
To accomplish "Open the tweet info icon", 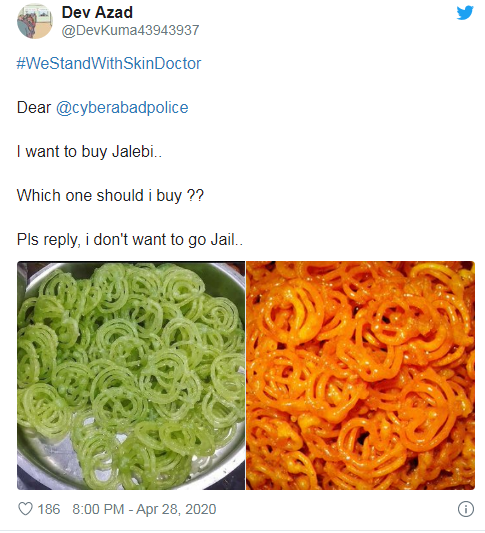I will [x=466, y=509].
